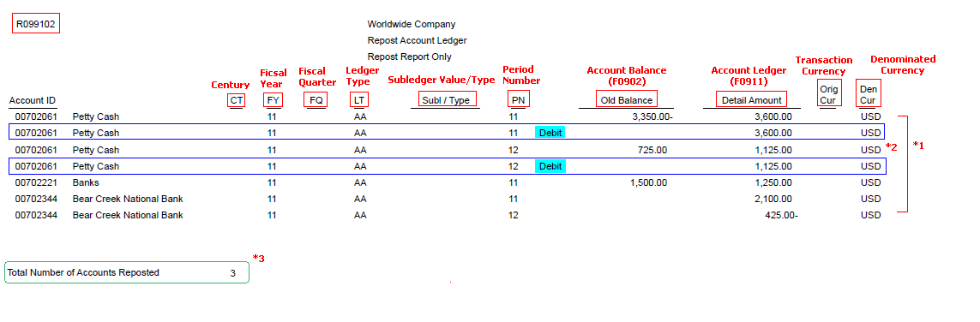Click the FQ column header

click(316, 100)
